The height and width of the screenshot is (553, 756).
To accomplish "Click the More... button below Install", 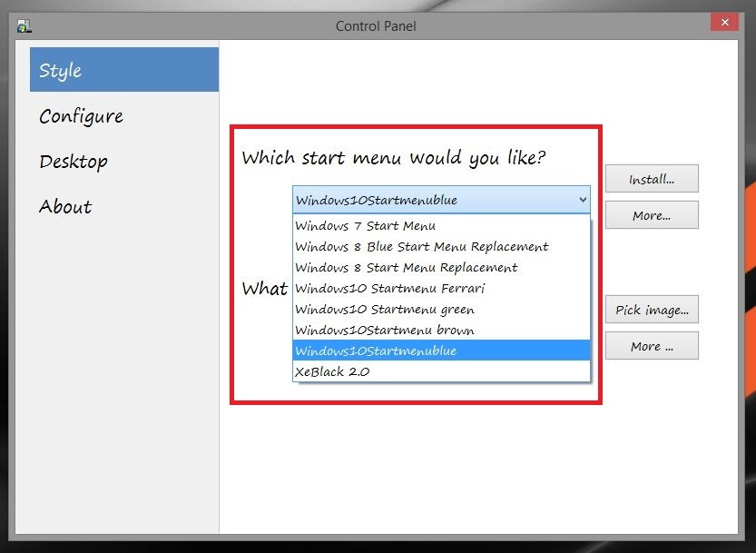I will point(652,215).
